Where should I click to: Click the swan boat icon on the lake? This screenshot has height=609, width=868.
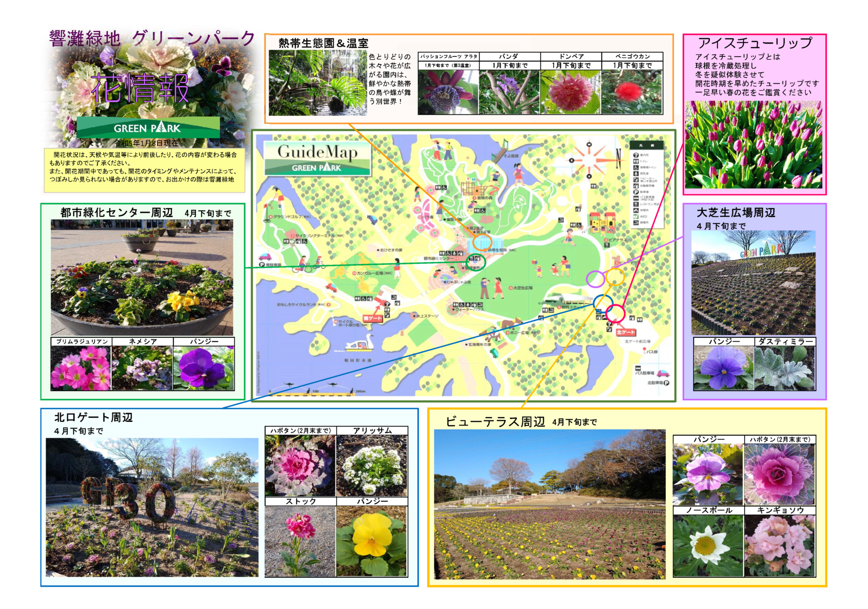coord(360,344)
